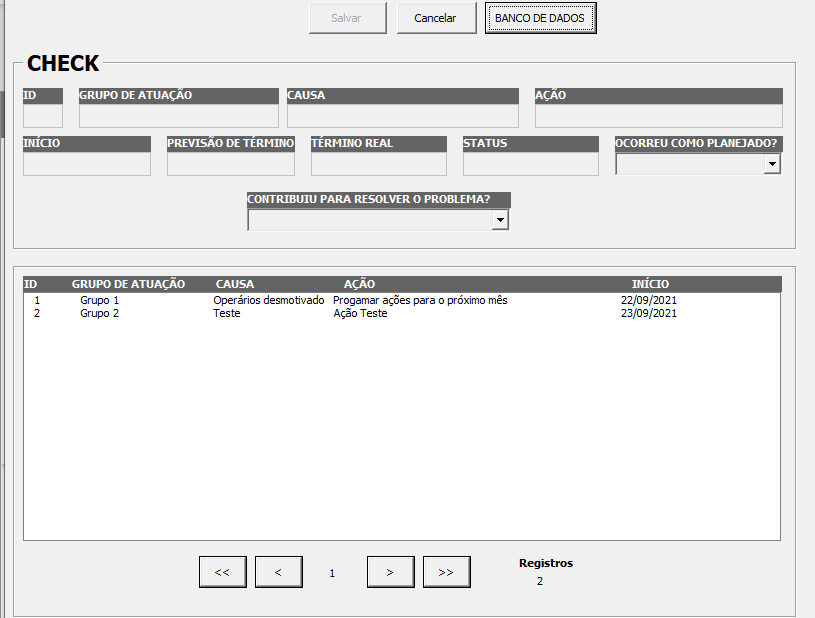This screenshot has width=815, height=618.
Task: Click the INÍCIO date field
Action: point(87,164)
